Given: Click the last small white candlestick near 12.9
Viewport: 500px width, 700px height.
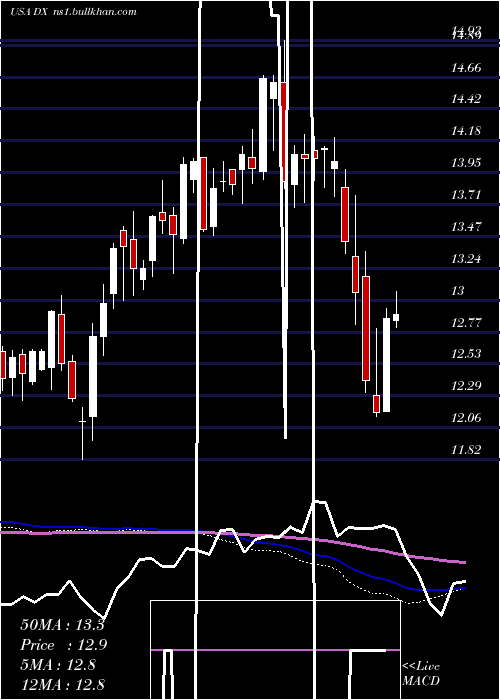Looking at the screenshot, I should (396, 317).
